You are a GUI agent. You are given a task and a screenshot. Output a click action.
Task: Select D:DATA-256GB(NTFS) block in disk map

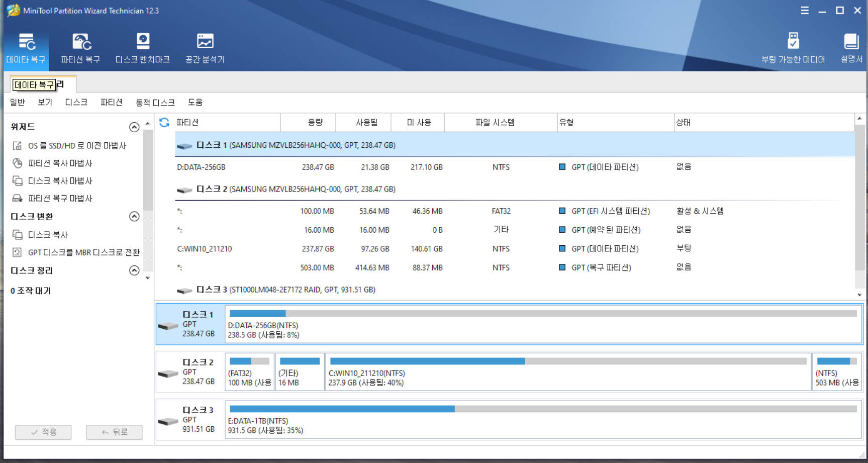coord(543,324)
